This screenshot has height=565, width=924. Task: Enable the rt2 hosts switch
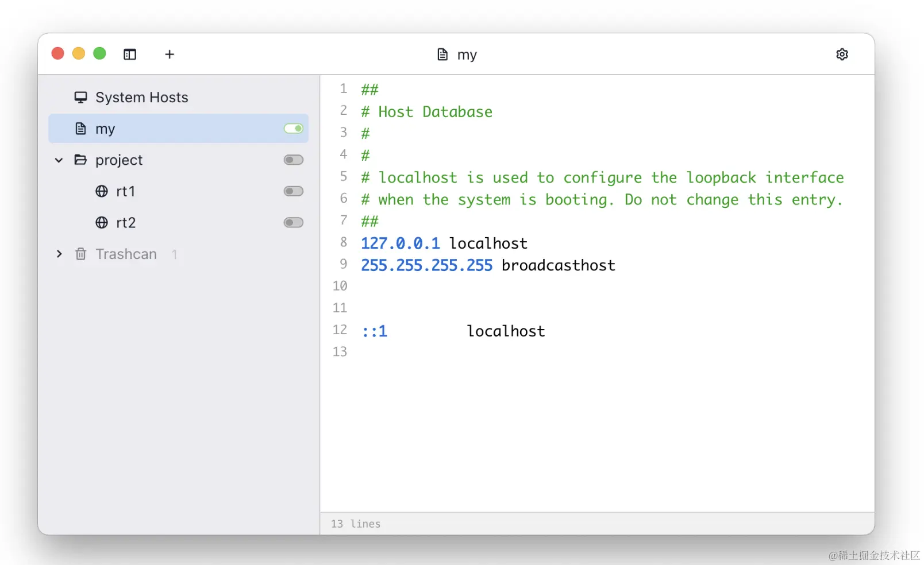point(294,223)
